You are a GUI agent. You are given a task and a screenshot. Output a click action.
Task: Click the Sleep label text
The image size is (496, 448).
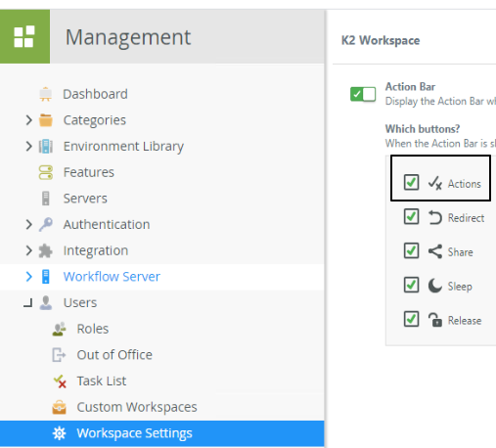[x=460, y=287]
